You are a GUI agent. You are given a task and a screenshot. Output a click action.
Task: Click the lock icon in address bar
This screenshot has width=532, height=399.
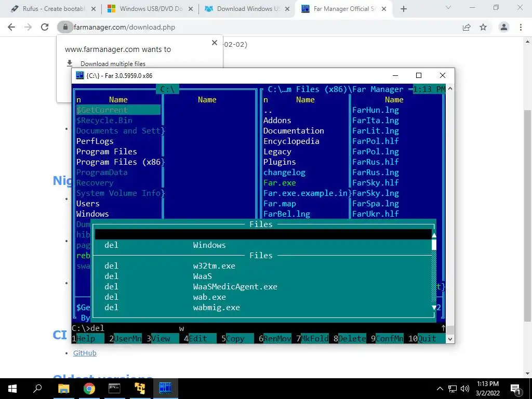point(65,27)
